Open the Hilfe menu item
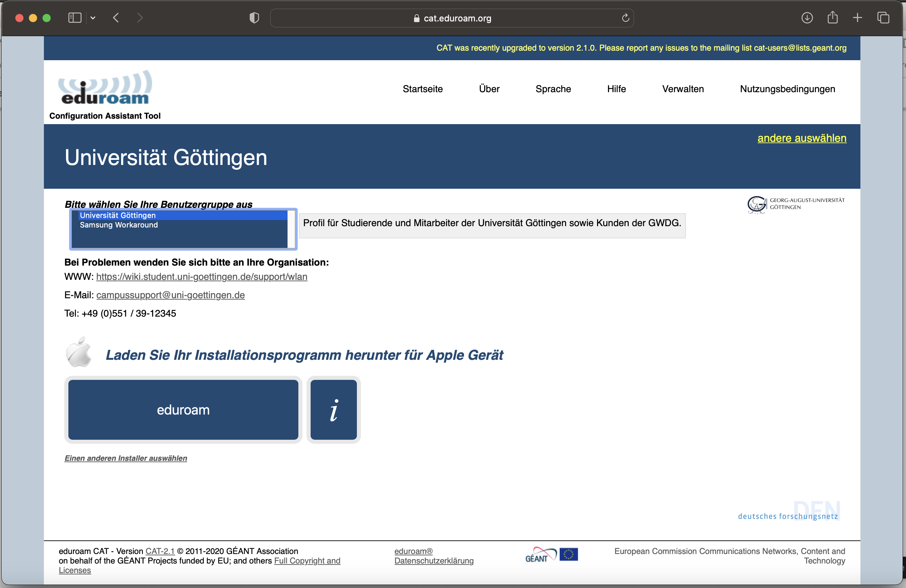The width and height of the screenshot is (906, 588). pyautogui.click(x=616, y=89)
